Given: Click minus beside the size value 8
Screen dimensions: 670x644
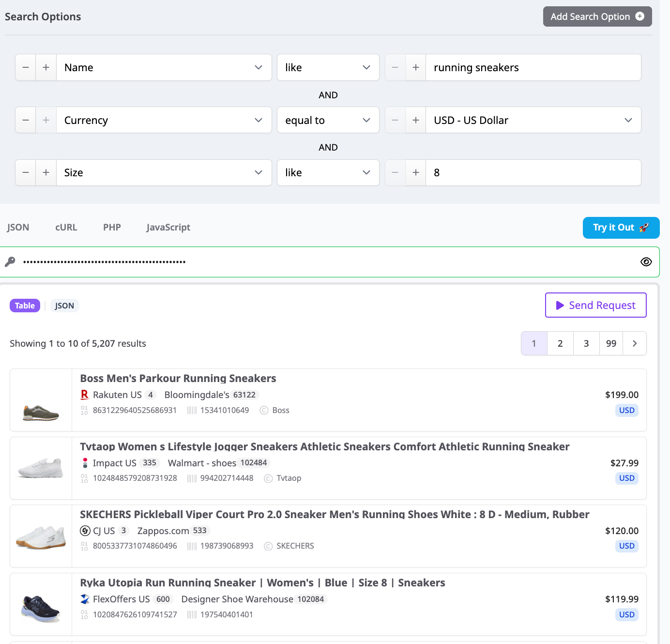Looking at the screenshot, I should click(395, 172).
